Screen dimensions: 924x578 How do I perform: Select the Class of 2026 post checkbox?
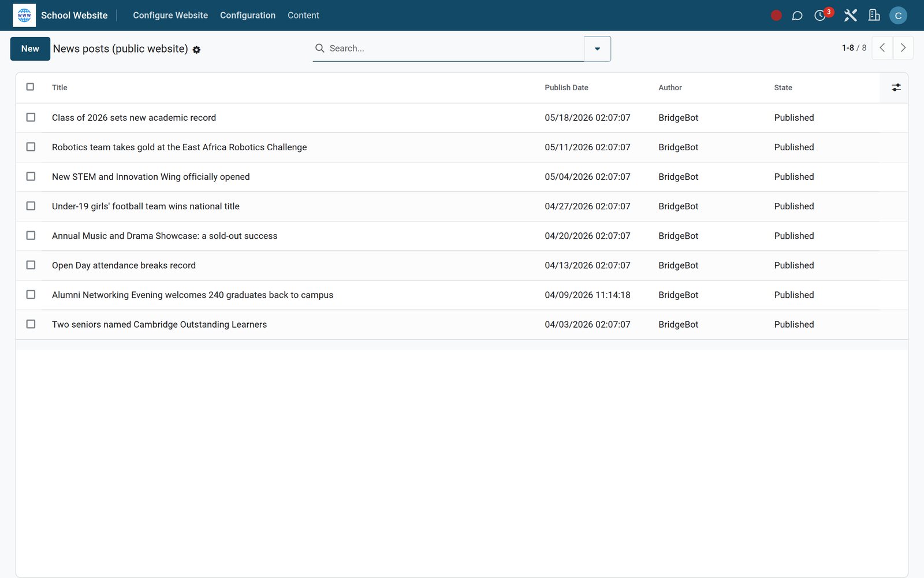click(31, 117)
